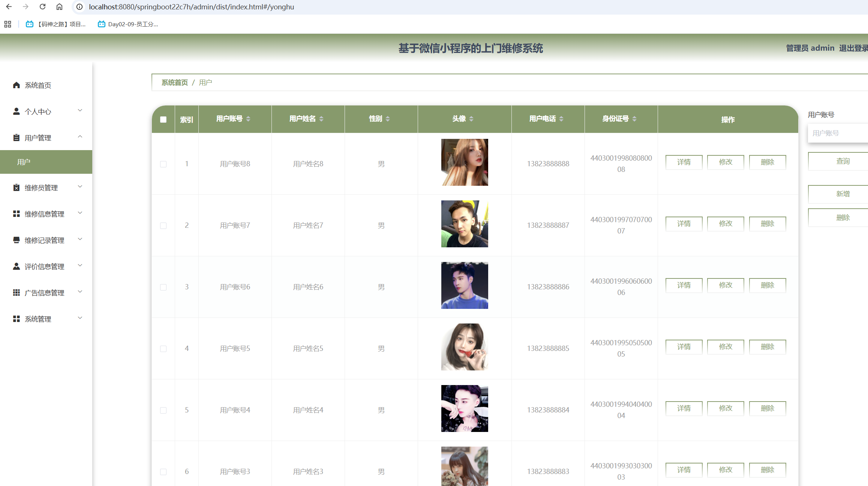The width and height of the screenshot is (868, 486).
Task: Click the 维修员管理 clipboard icon
Action: point(16,188)
